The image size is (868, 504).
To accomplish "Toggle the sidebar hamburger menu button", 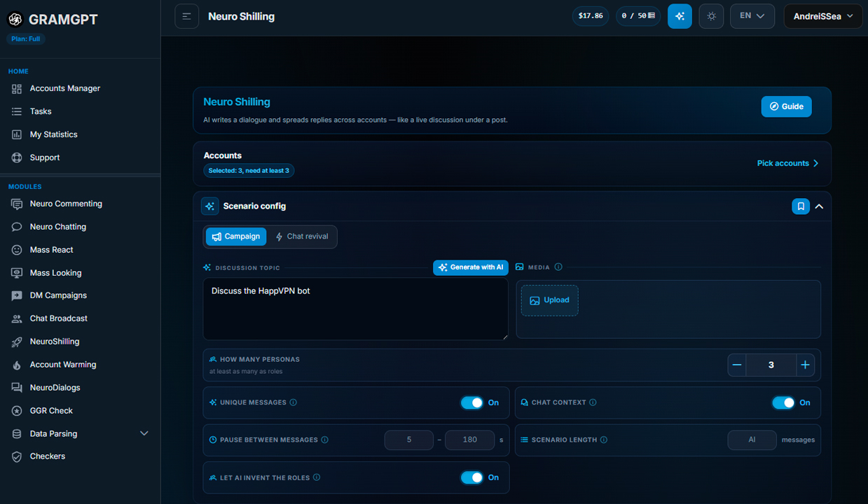I will click(186, 16).
